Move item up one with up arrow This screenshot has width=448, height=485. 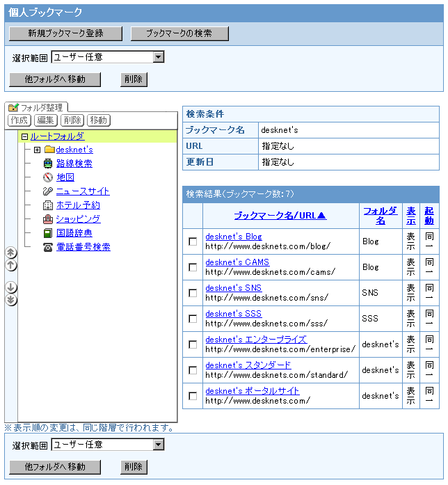(x=11, y=265)
